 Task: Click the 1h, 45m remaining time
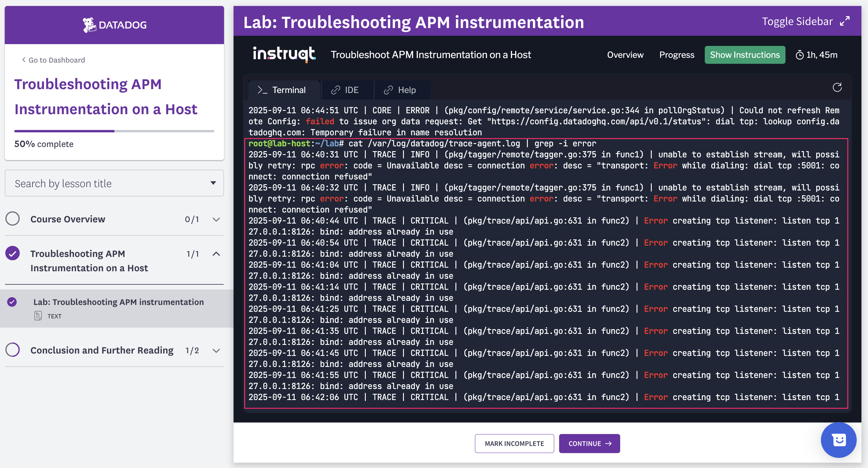click(822, 55)
